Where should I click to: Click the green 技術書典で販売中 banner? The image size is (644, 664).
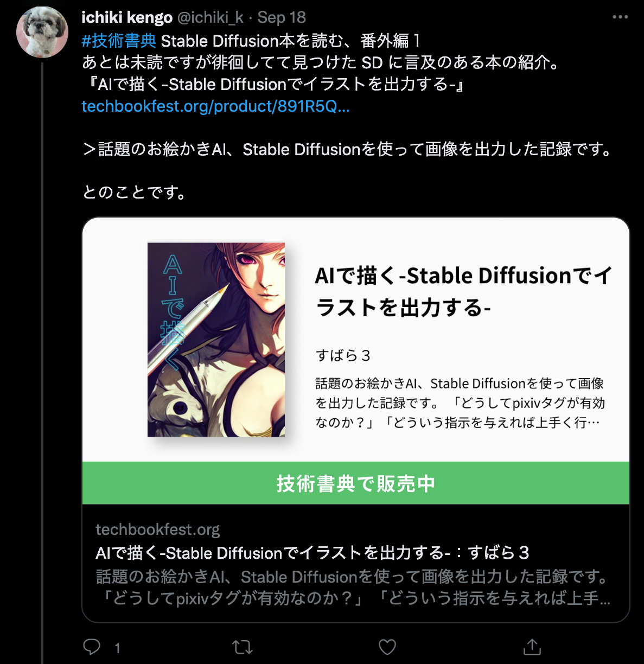point(356,483)
